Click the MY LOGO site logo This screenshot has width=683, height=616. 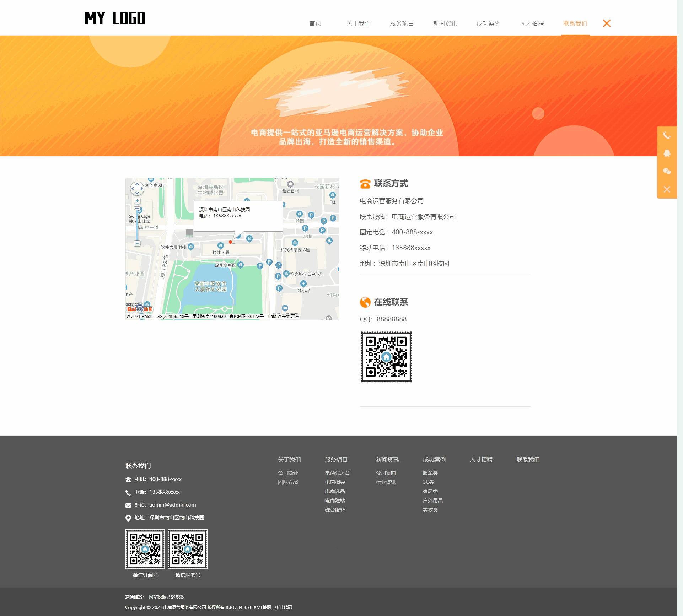(x=115, y=18)
